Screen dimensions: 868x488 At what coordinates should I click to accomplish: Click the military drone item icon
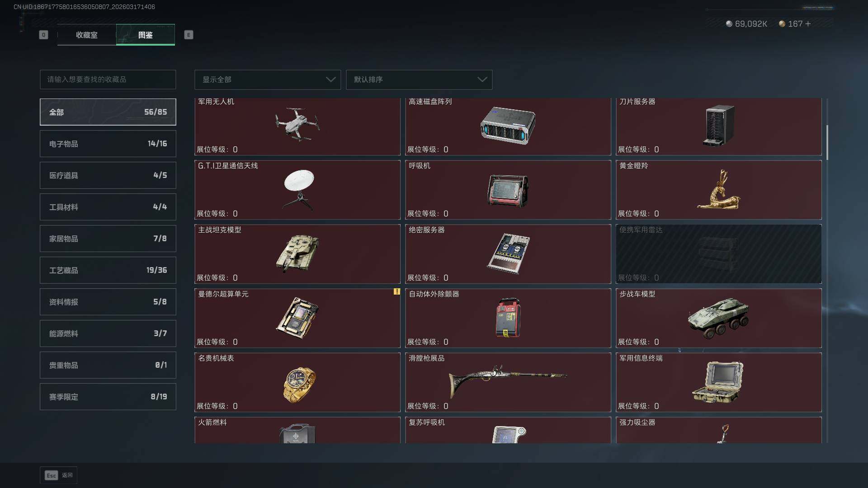297,124
